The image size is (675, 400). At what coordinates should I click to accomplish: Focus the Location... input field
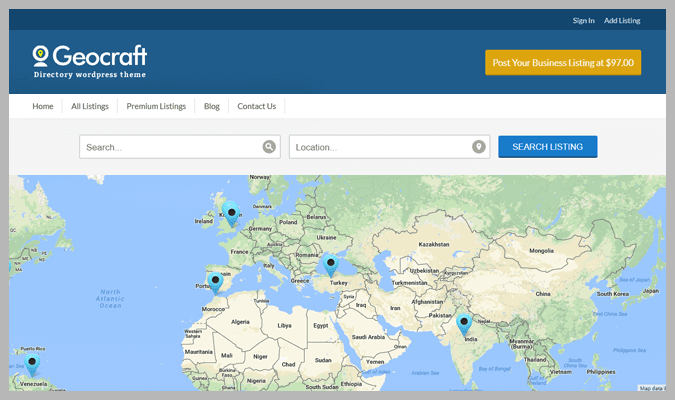[389, 147]
